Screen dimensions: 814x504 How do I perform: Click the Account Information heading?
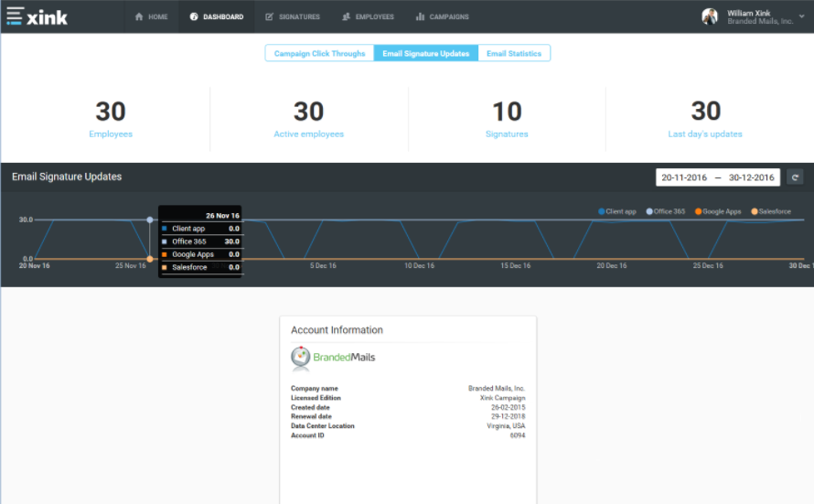(x=337, y=330)
